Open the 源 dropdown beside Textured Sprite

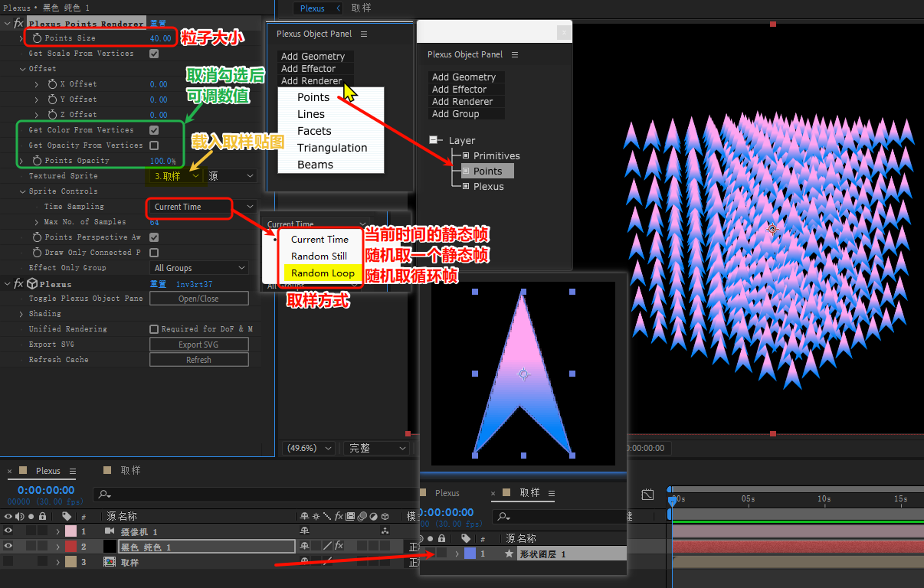tap(231, 176)
